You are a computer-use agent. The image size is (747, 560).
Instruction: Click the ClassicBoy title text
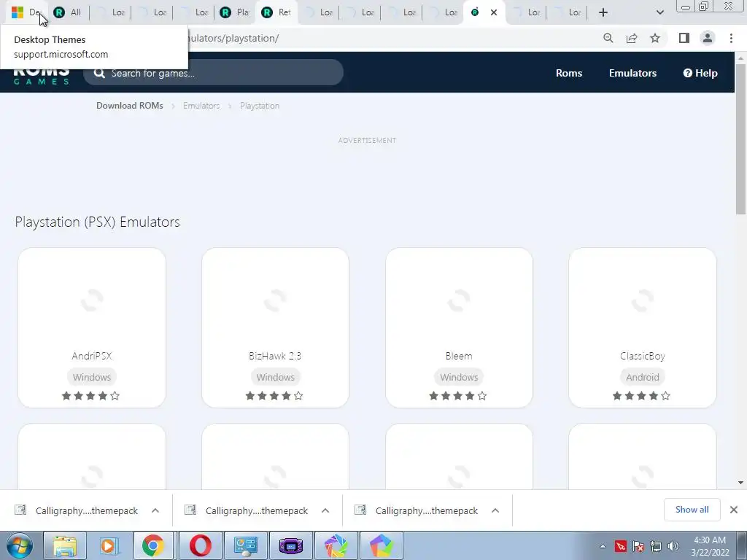pos(642,356)
